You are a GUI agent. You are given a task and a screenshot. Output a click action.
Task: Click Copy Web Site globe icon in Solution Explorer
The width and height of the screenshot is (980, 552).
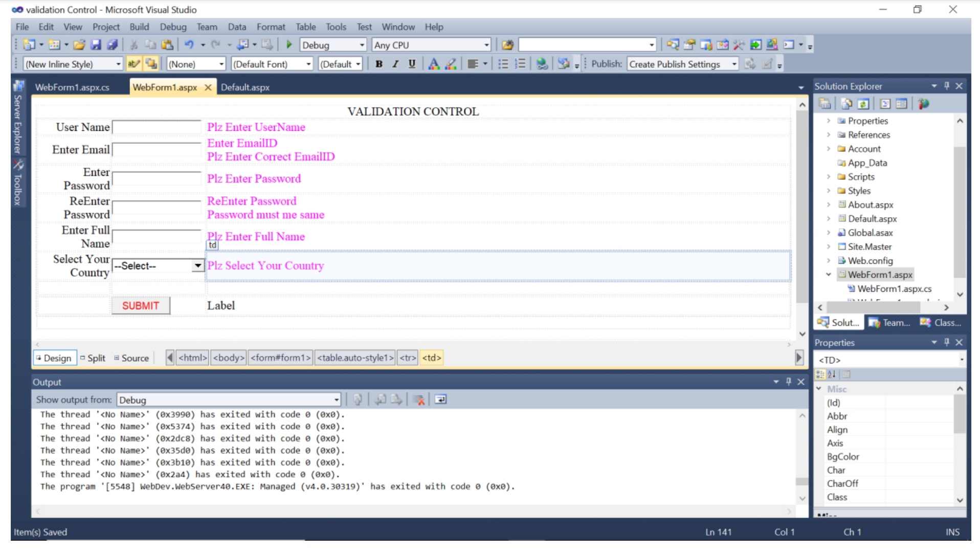(923, 104)
